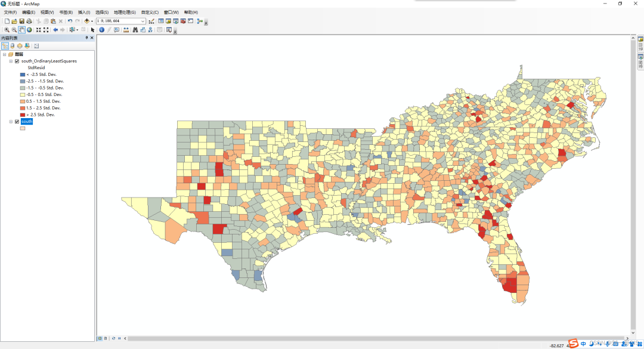Go back to the previous extent

(x=55, y=30)
